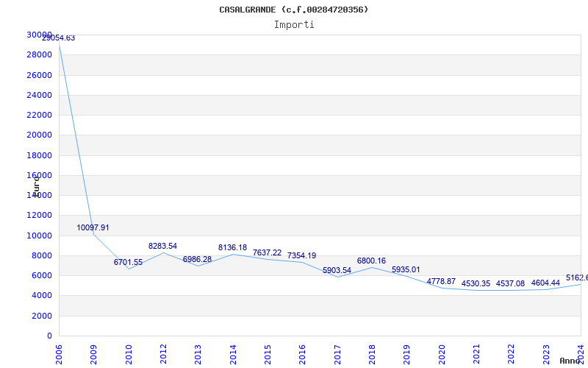Viewport: 588px width, 368px height.
Task: Click x-axis year label 2022
Action: (x=511, y=355)
